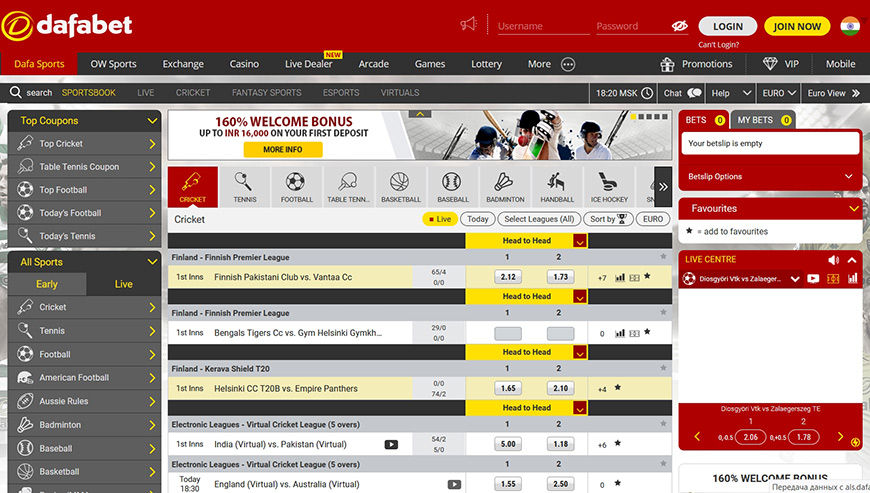Image resolution: width=870 pixels, height=493 pixels.
Task: Collapse the Top Coupons panel
Action: [x=152, y=120]
